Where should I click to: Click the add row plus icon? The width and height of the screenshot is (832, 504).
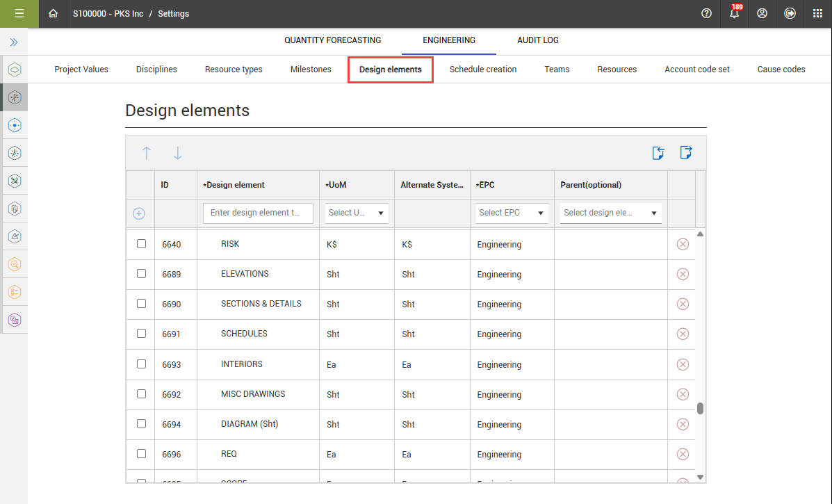[x=139, y=213]
